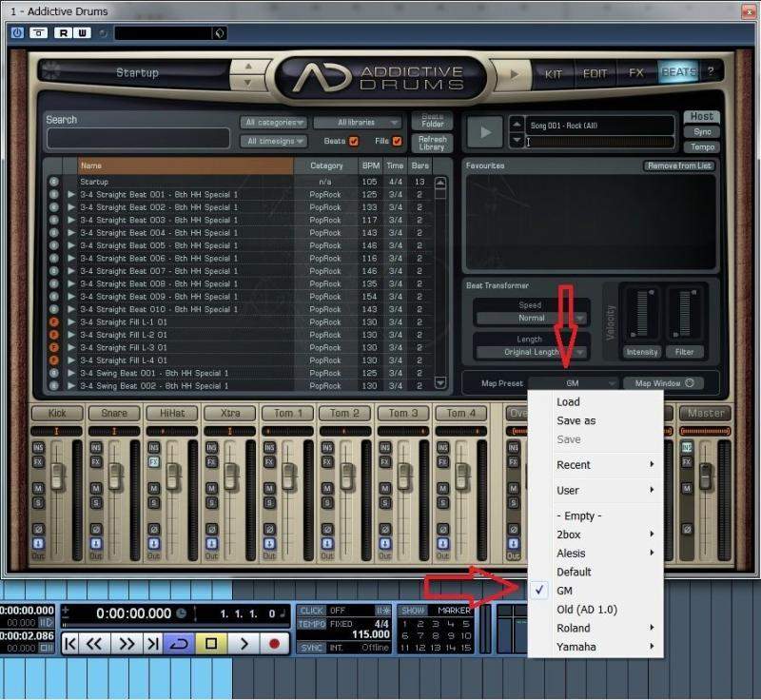Open the help question mark button
This screenshot has width=761, height=700.
point(710,72)
